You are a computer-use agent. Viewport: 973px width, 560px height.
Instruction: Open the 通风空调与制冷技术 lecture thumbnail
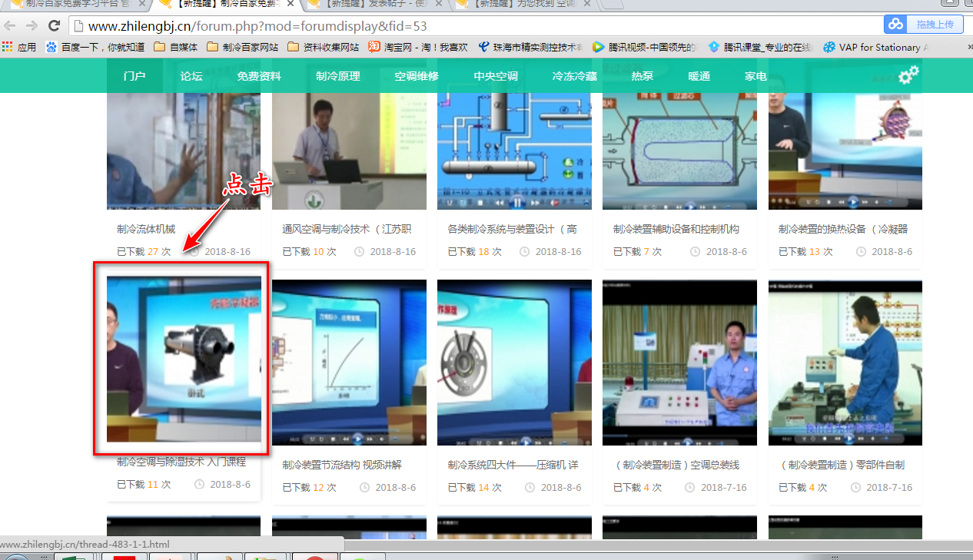pos(349,151)
